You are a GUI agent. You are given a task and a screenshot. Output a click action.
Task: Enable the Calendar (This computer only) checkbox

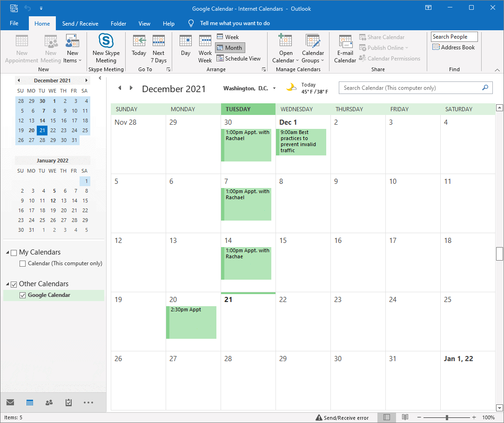pos(22,263)
